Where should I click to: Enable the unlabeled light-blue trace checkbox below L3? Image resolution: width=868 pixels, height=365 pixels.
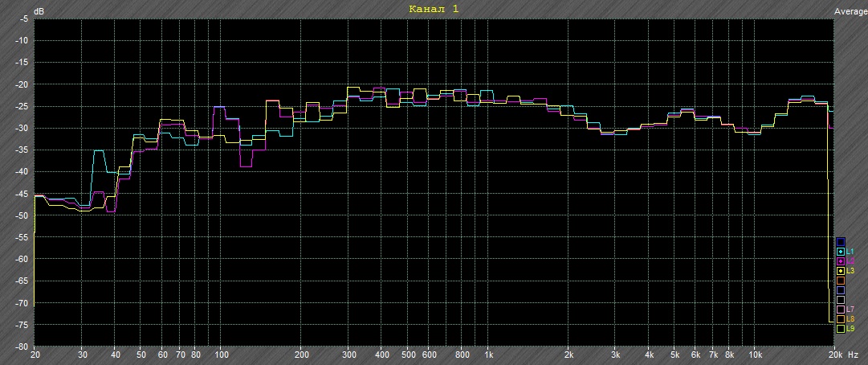coord(841,289)
